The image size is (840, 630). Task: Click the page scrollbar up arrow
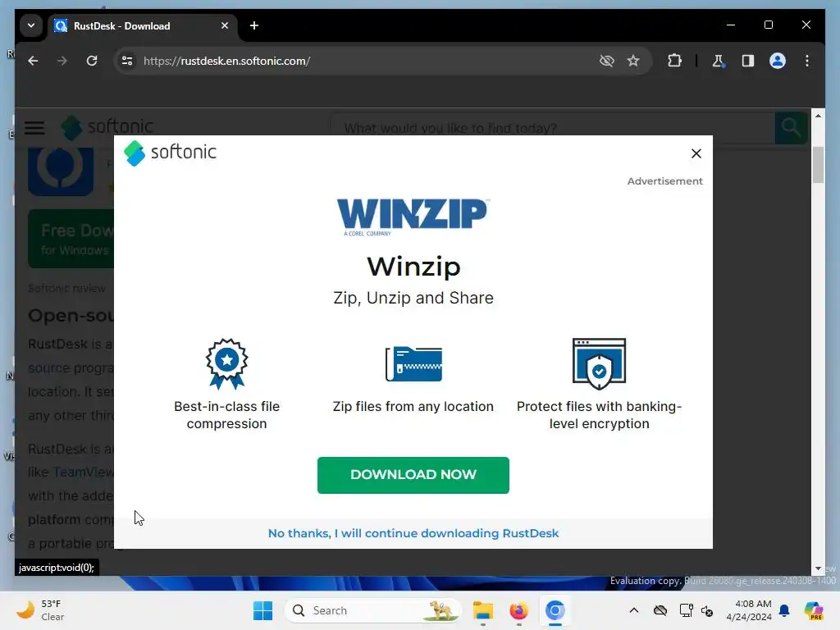[x=818, y=115]
